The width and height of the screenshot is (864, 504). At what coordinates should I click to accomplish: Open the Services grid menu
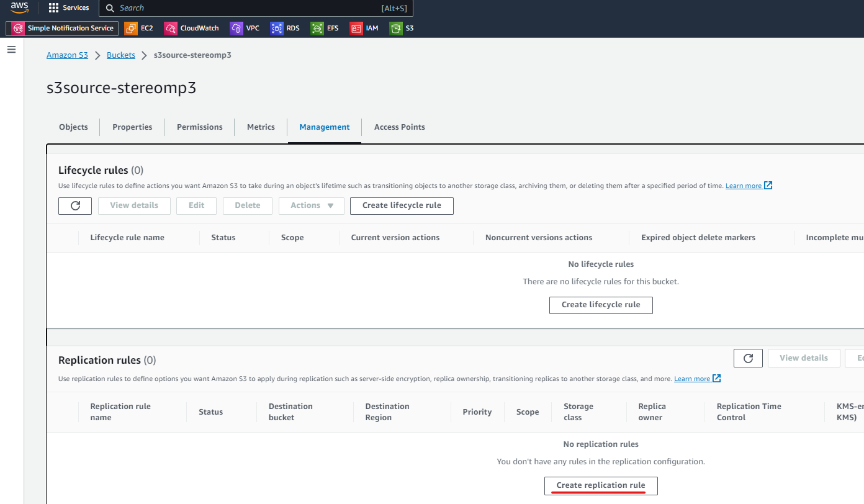pos(69,8)
